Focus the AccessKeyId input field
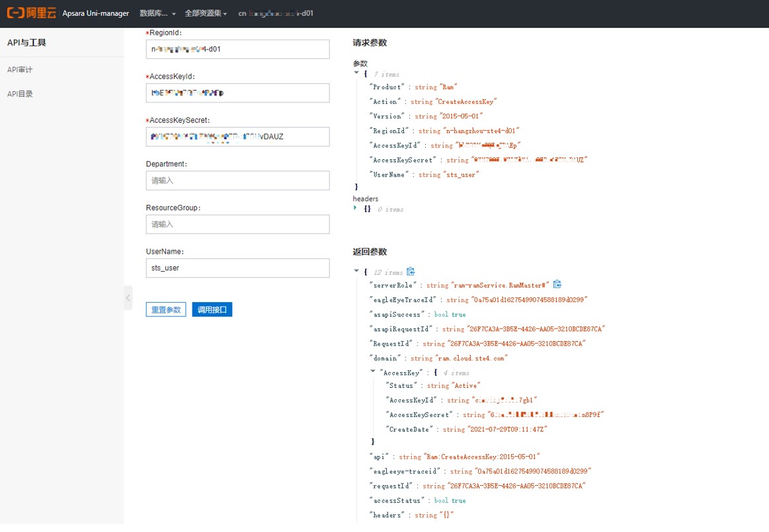Screen dimensions: 769x532 pyautogui.click(x=237, y=93)
